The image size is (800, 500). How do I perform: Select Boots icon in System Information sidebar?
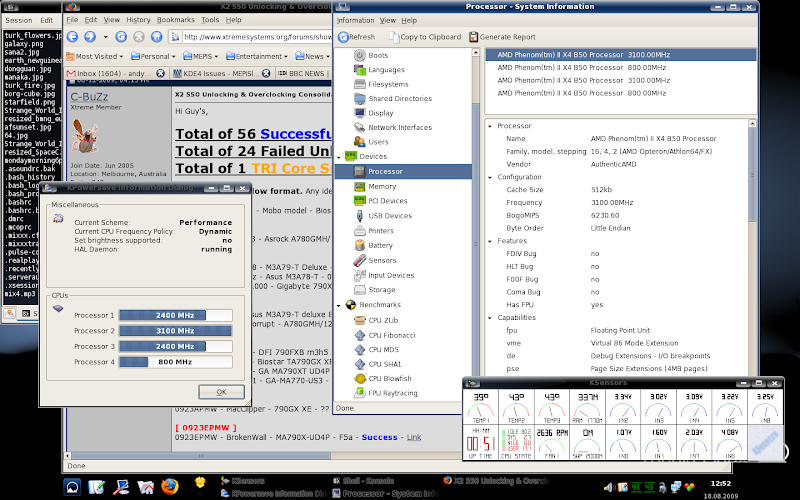[x=360, y=55]
